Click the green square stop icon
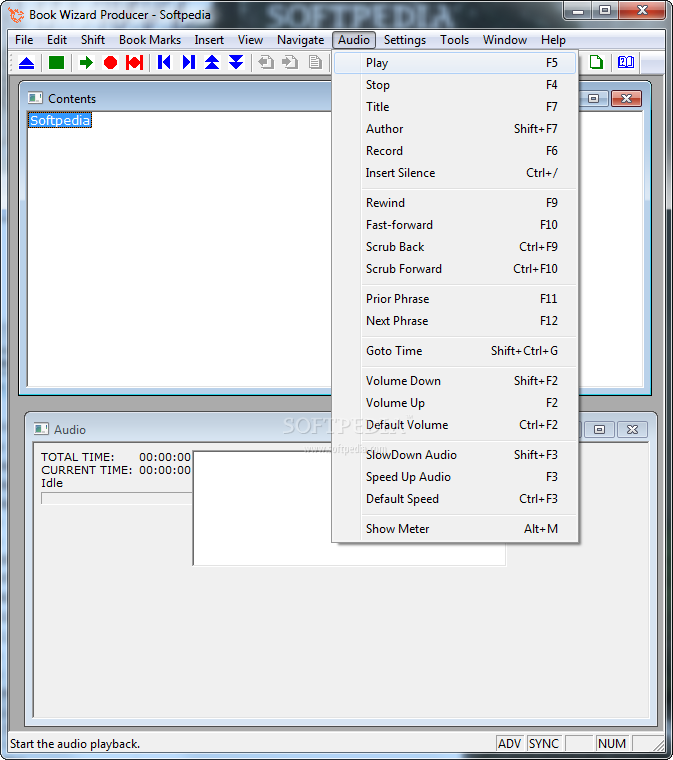 [x=56, y=63]
